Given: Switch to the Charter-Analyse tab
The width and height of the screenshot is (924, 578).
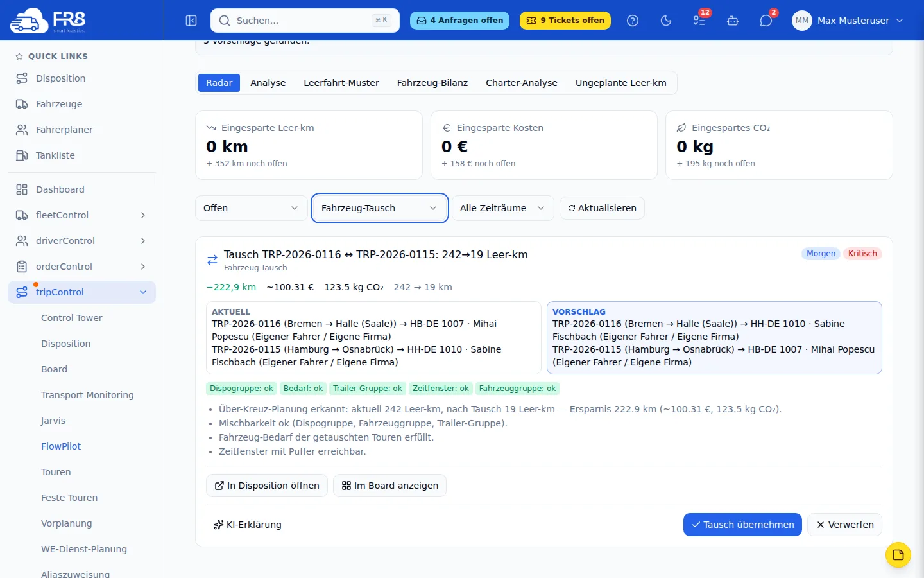Looking at the screenshot, I should pos(522,83).
